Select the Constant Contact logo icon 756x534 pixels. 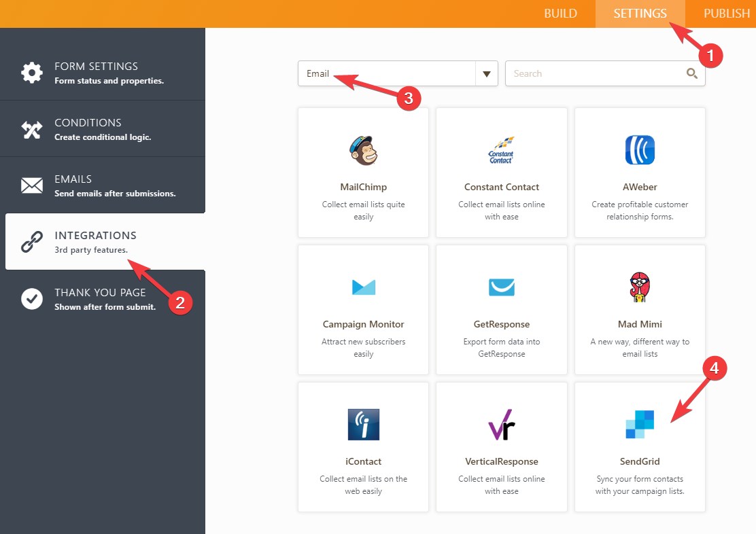[502, 151]
